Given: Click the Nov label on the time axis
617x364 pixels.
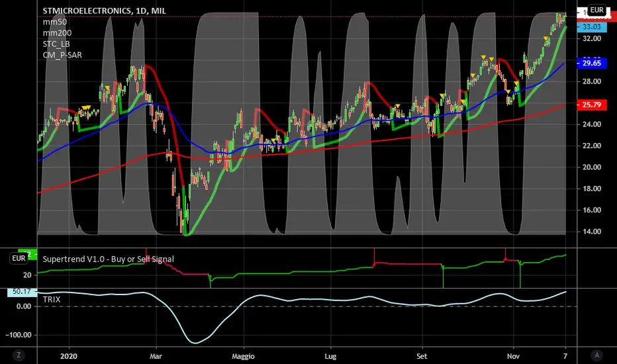Looking at the screenshot, I should pyautogui.click(x=513, y=355).
